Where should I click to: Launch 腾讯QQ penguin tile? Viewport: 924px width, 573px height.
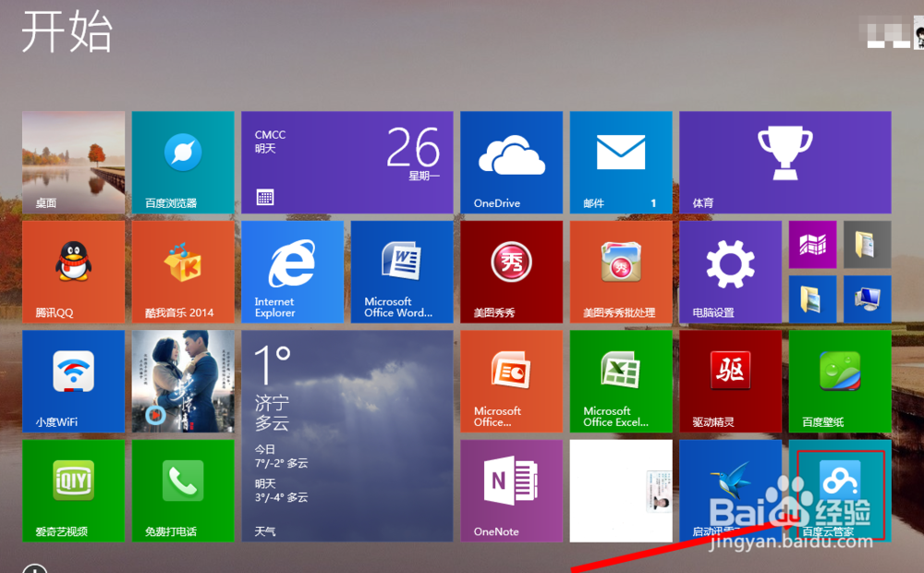[x=74, y=272]
